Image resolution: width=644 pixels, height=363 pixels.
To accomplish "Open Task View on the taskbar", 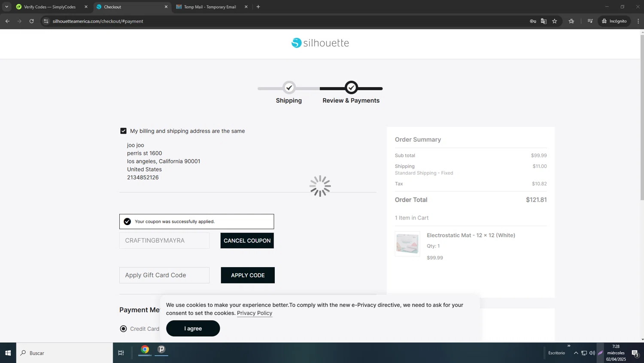I will [x=121, y=353].
